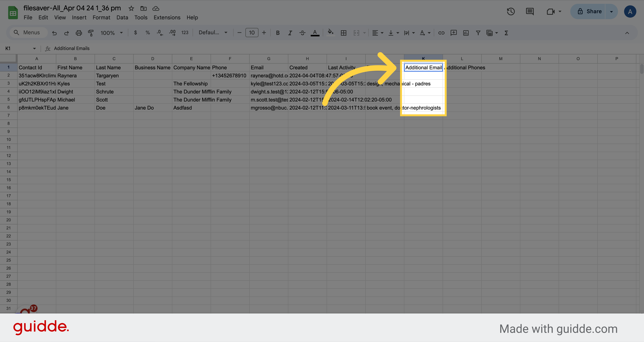Format as currency with dollar icon
The image size is (644, 342).
click(136, 33)
